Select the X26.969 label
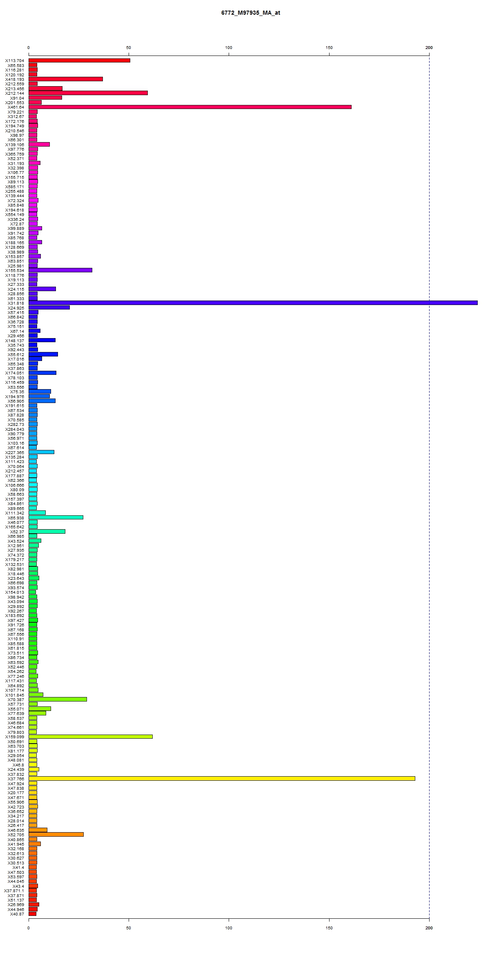Viewport: 490px width, 980px height. click(16, 904)
